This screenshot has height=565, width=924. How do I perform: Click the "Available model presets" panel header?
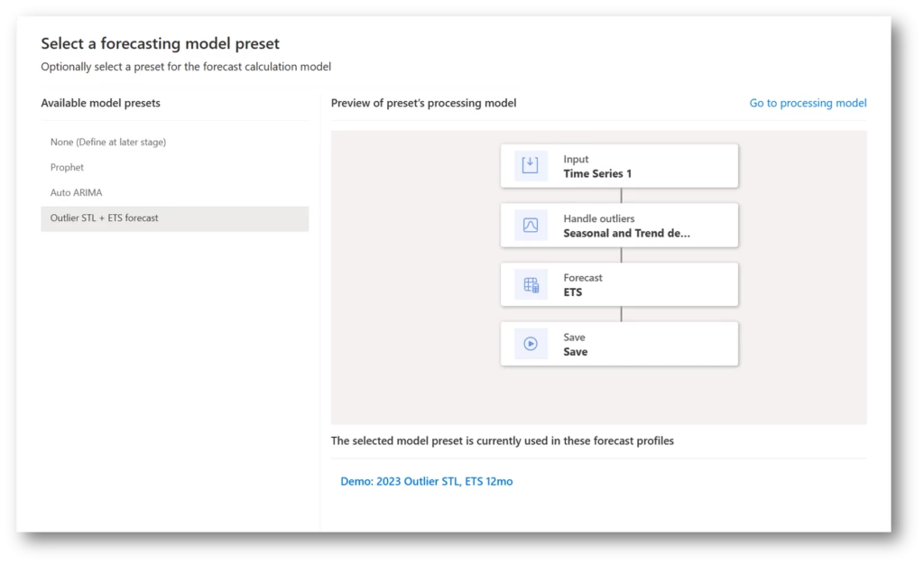(100, 103)
